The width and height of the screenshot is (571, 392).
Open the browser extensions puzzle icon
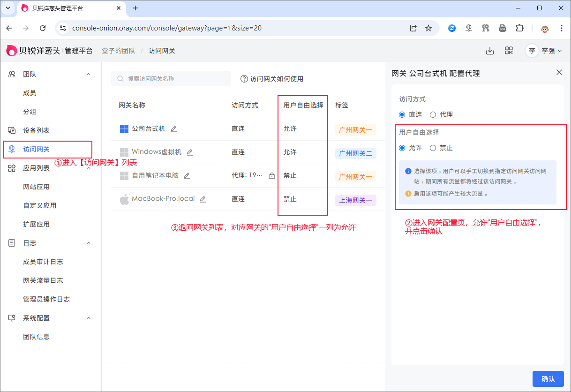(x=519, y=28)
